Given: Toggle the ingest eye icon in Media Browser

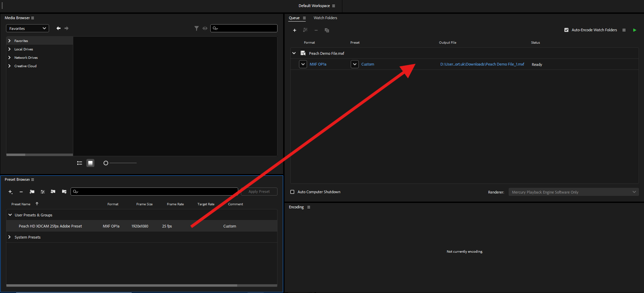Looking at the screenshot, I should click(x=205, y=29).
